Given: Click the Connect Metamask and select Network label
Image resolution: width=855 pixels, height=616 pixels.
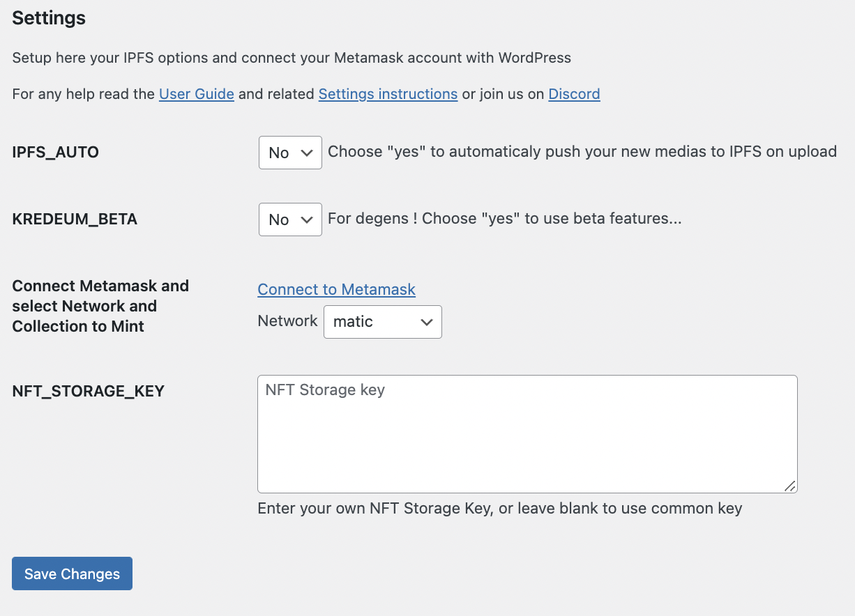Looking at the screenshot, I should [x=100, y=306].
